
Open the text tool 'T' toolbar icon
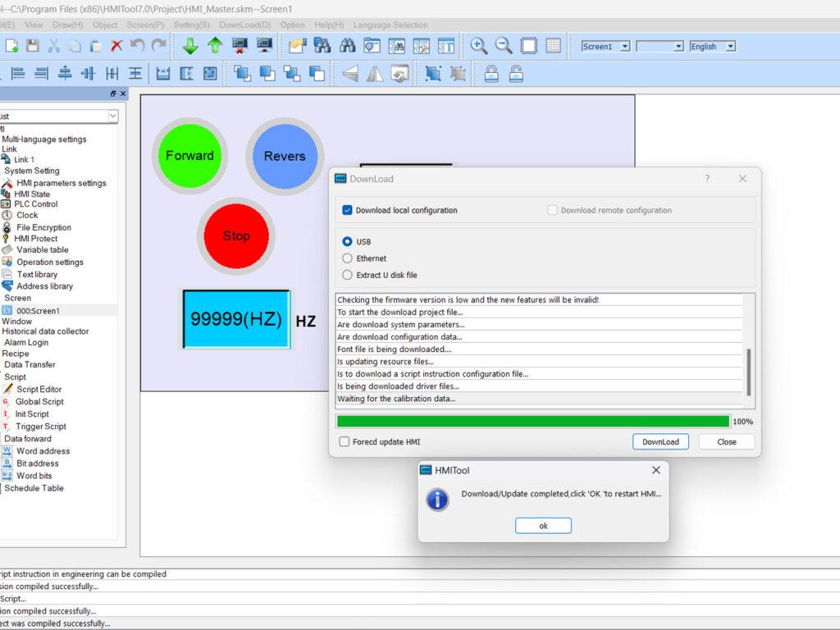click(x=446, y=46)
